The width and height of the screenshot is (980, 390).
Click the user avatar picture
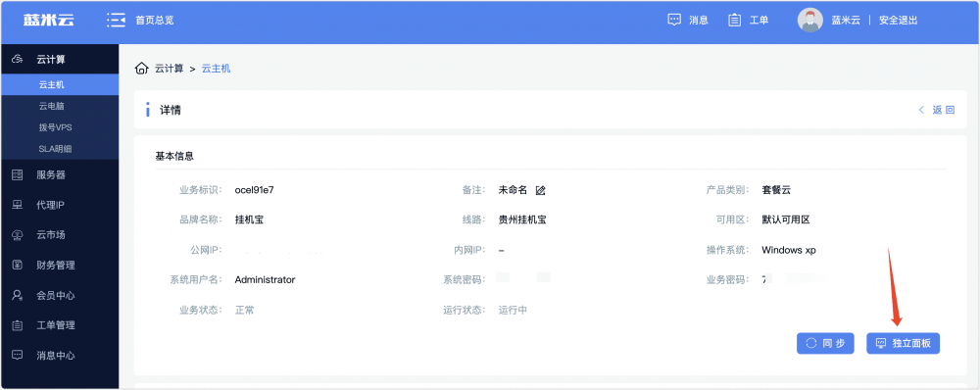click(810, 20)
